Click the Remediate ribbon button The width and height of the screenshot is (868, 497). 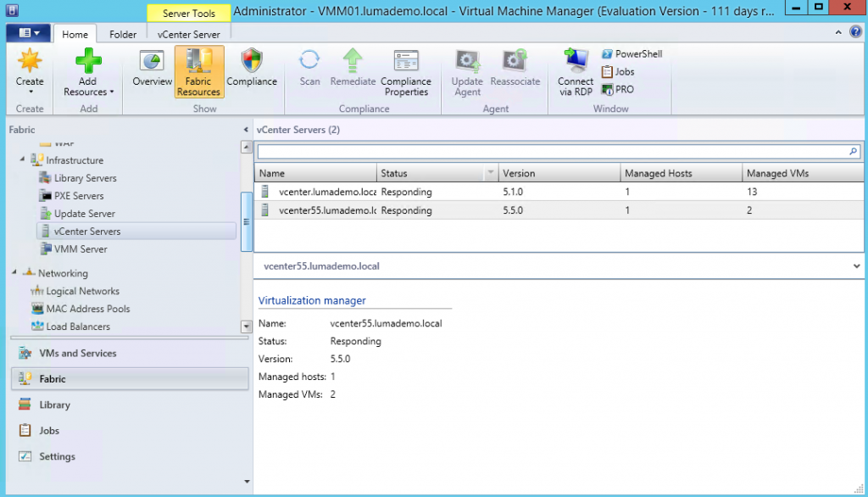[353, 68]
